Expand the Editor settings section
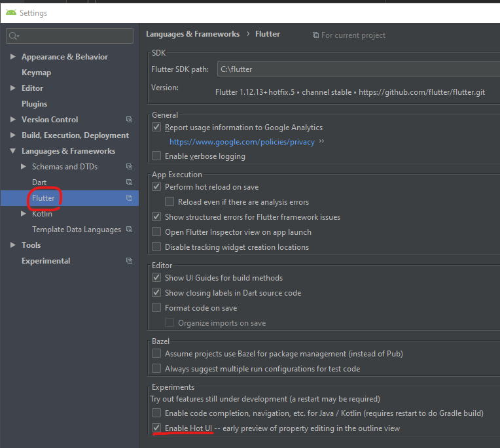 tap(12, 88)
